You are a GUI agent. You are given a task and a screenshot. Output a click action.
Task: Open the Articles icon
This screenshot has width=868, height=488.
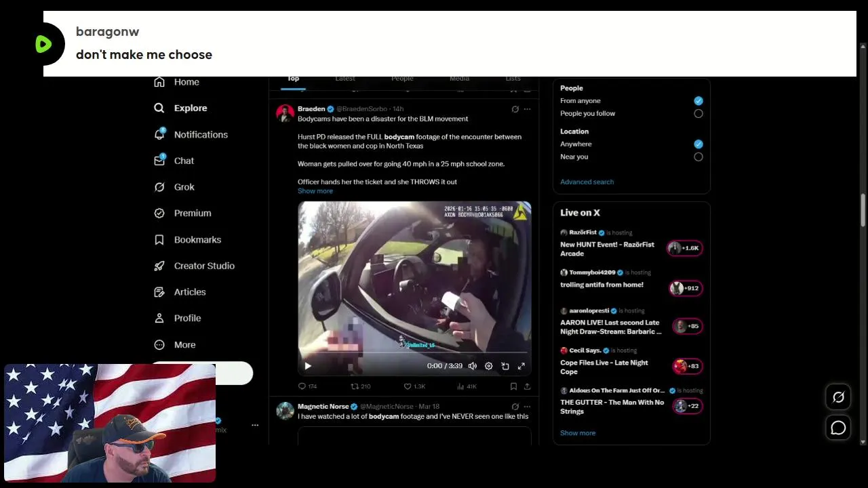coord(159,292)
